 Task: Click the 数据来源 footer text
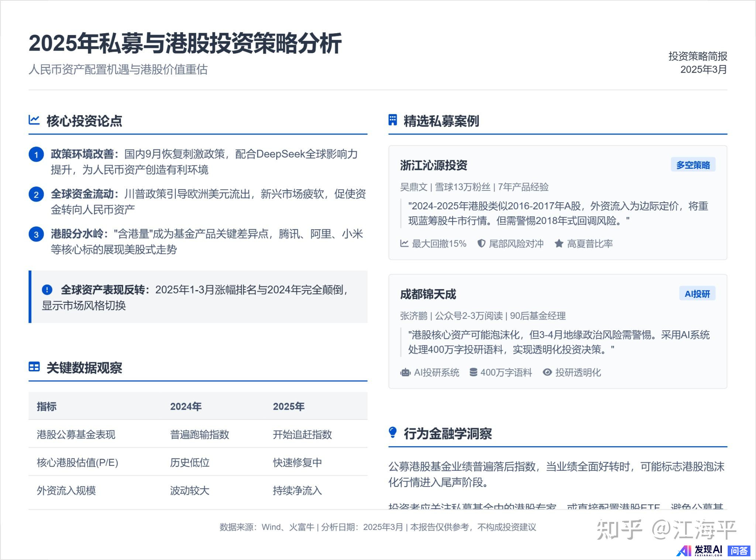378,527
